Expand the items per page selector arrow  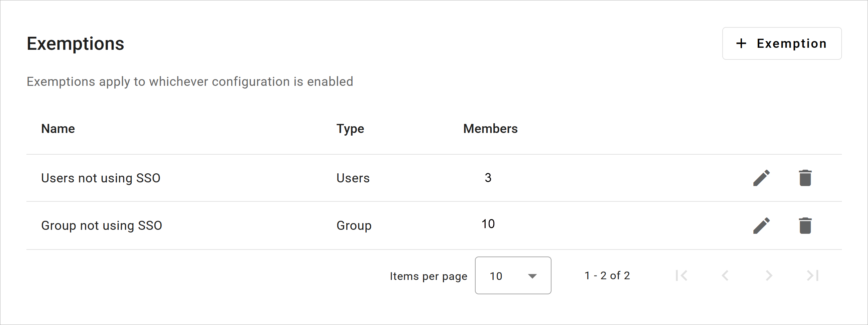pos(532,276)
